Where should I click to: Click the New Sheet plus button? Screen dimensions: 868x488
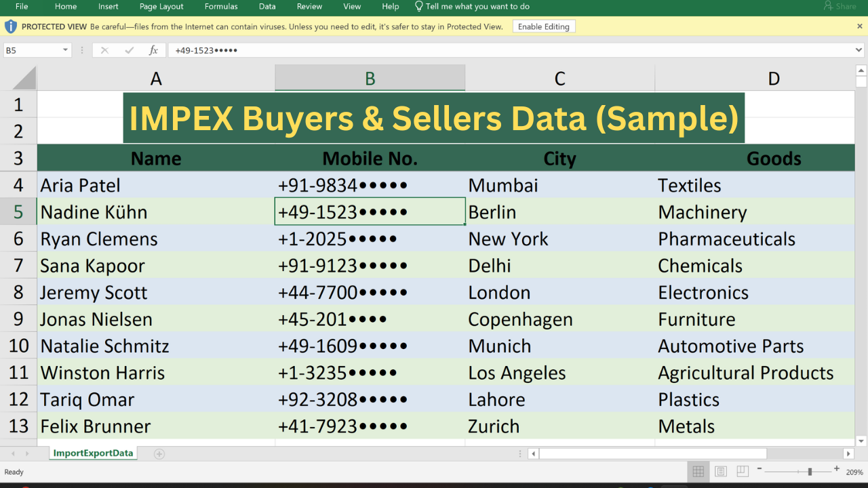click(159, 453)
